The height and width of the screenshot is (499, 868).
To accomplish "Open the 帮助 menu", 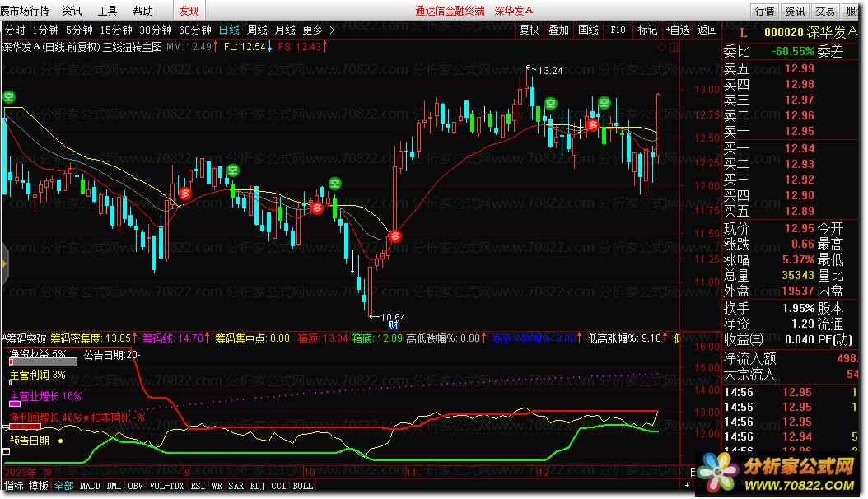I will (x=142, y=11).
